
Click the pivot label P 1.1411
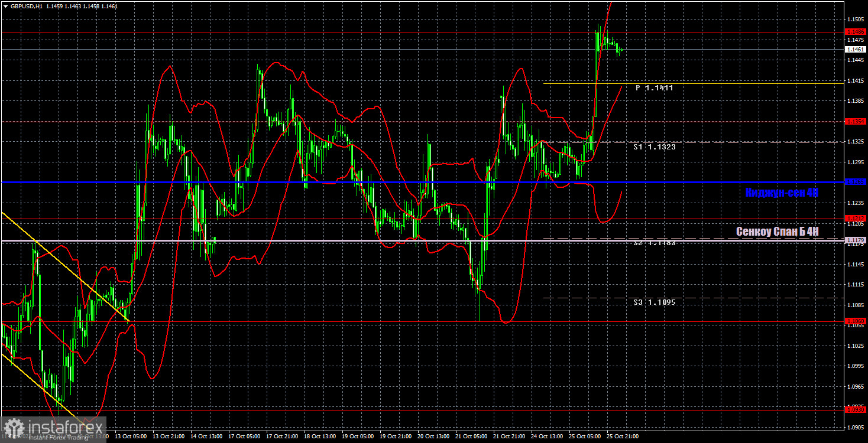[x=655, y=87]
